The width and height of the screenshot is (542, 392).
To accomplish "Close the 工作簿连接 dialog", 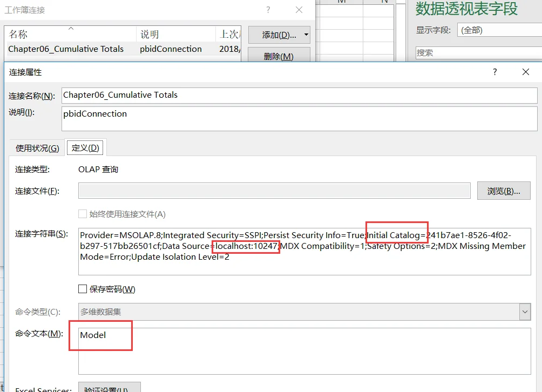I will (x=299, y=10).
